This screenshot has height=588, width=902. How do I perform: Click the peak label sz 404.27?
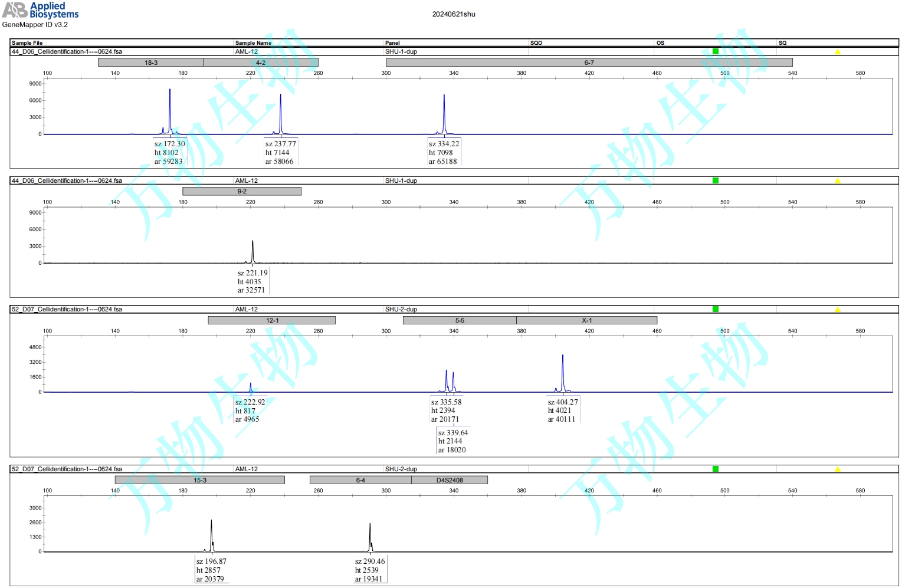point(563,402)
